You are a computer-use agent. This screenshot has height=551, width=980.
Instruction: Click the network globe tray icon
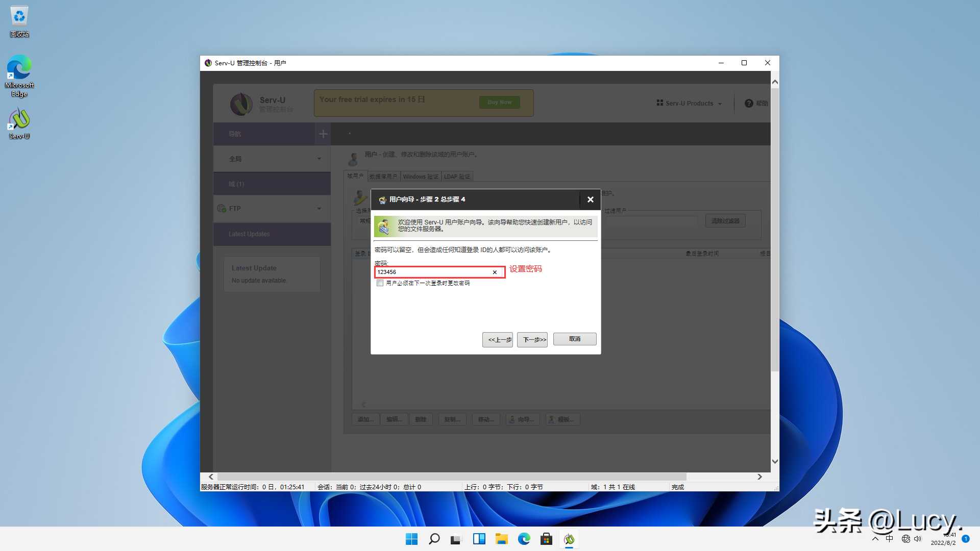pyautogui.click(x=906, y=539)
